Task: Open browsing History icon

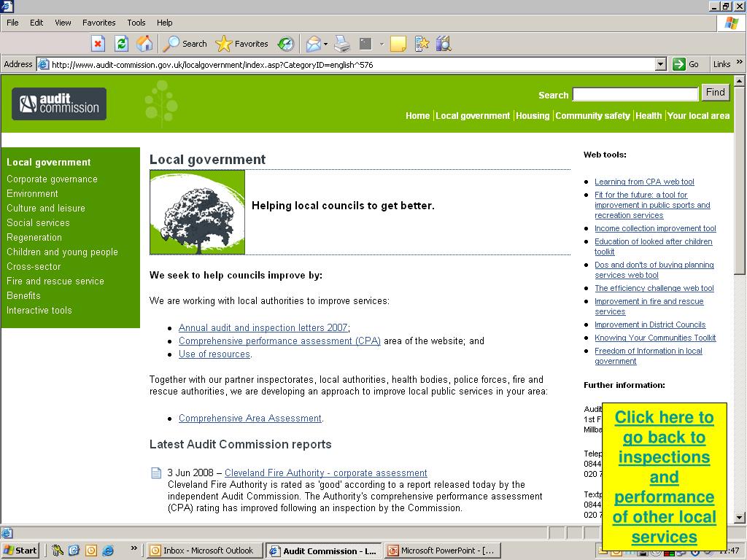Action: [x=286, y=44]
